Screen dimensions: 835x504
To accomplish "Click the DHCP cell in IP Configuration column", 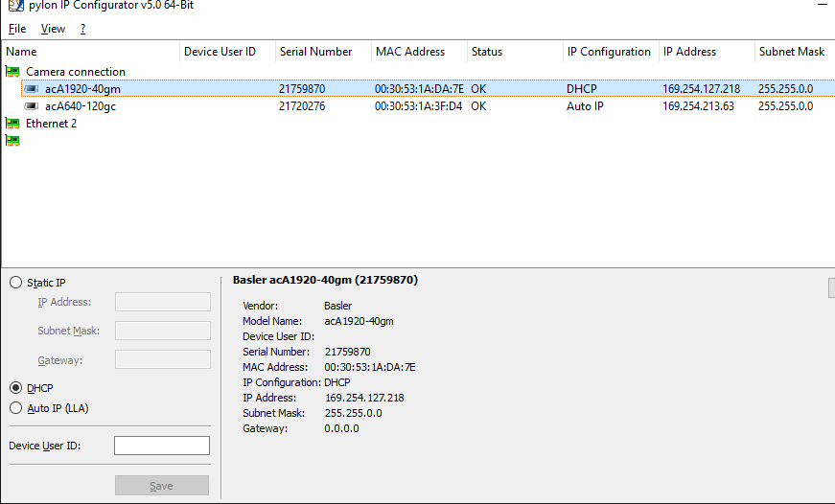I will [582, 89].
